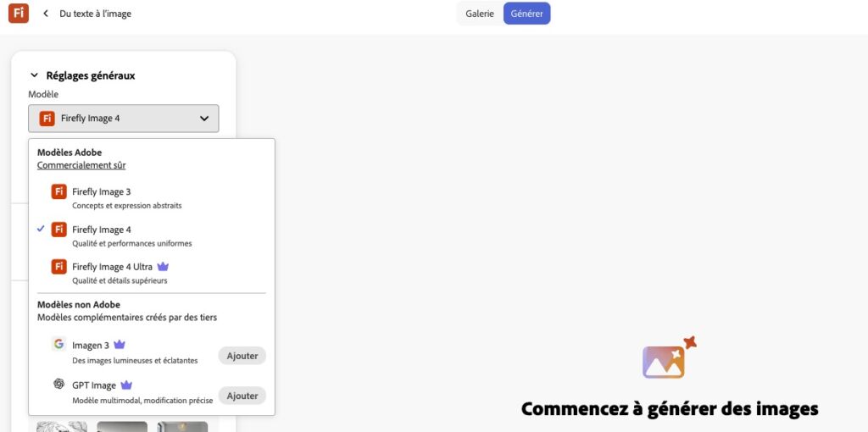Click the OpenAI GPT Image logo
This screenshot has height=432, width=868.
click(58, 384)
